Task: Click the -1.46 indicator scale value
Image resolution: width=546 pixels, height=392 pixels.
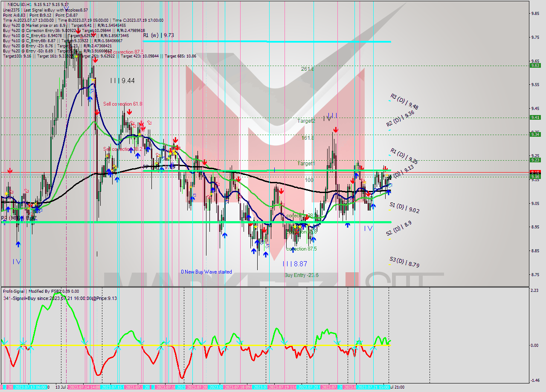Action: [534, 380]
